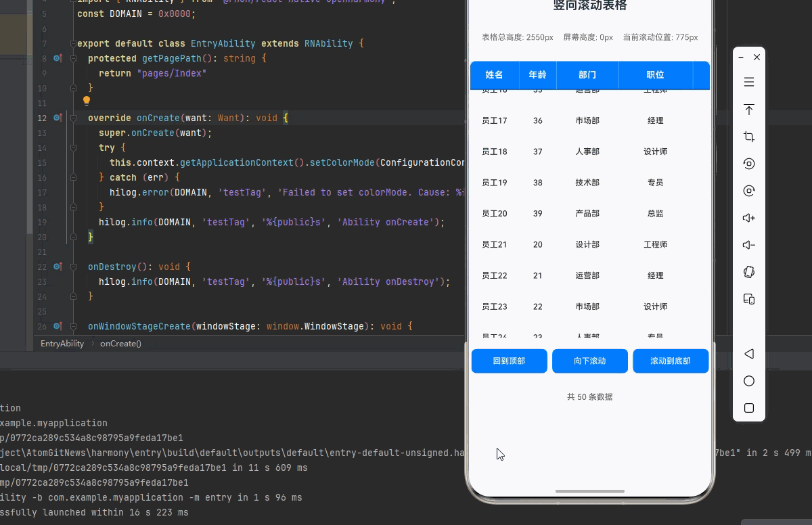This screenshot has height=525, width=812.
Task: Click line number 12 in the gutter
Action: point(42,118)
